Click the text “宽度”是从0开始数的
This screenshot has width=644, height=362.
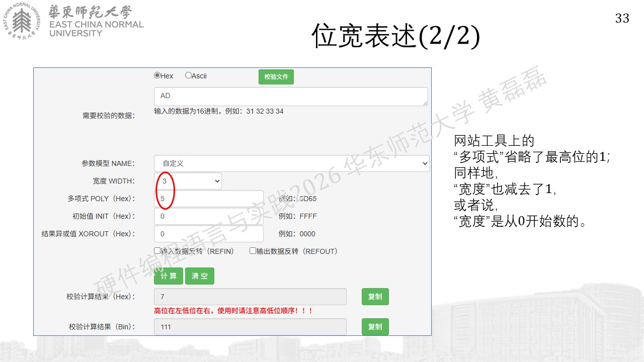point(520,221)
